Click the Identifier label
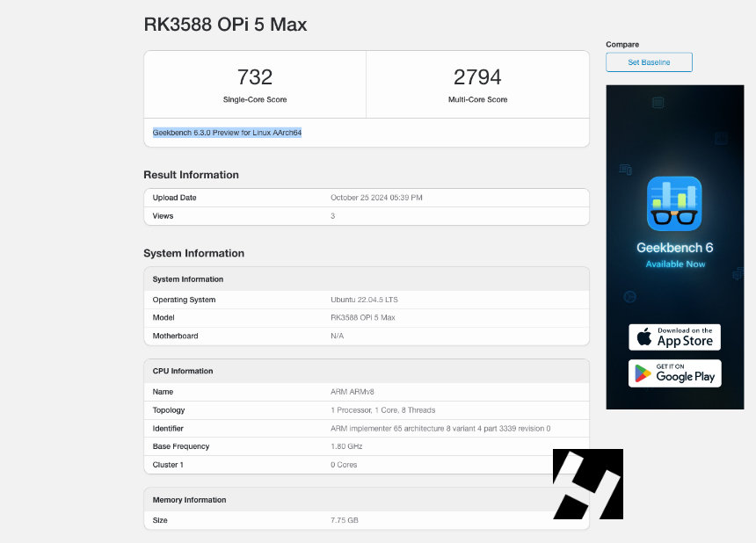Viewport: 756px width, 543px height. pyautogui.click(x=168, y=428)
